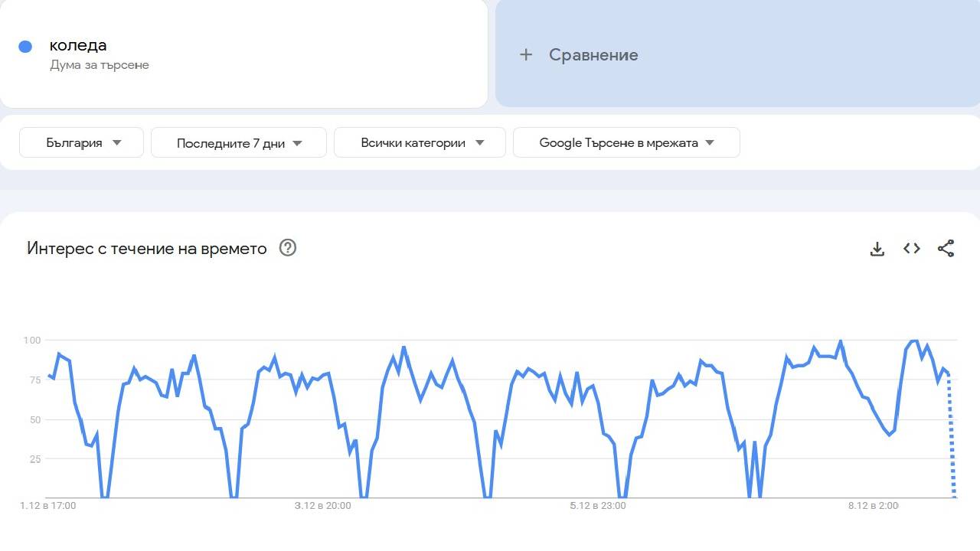Image resolution: width=980 pixels, height=551 pixels.
Task: Change the Последните 7 дни time range
Action: (x=238, y=142)
